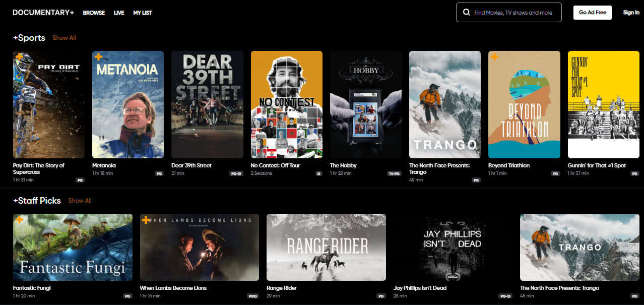Image resolution: width=644 pixels, height=305 pixels.
Task: Click the 'Dear 39th Street' title text
Action: [x=191, y=165]
